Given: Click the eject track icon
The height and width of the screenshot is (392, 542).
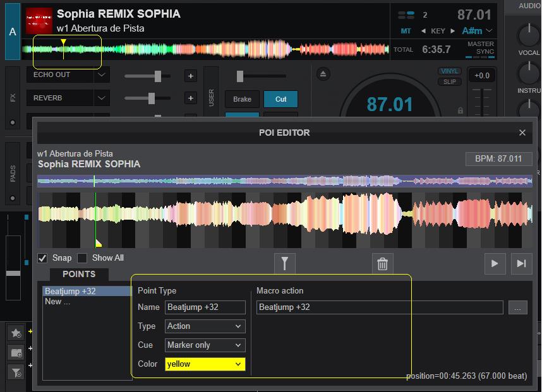Looking at the screenshot, I should 323,74.
